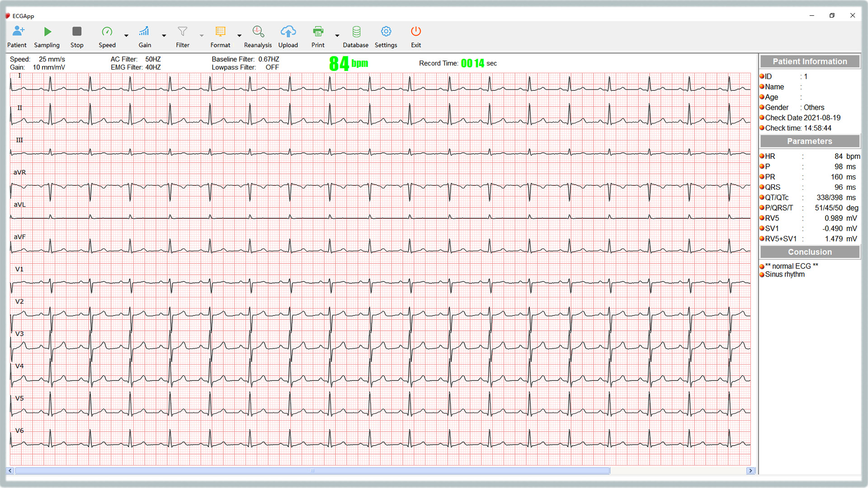Image resolution: width=868 pixels, height=488 pixels.
Task: Click the QT/QTc 338/398 ms row
Action: coord(810,197)
